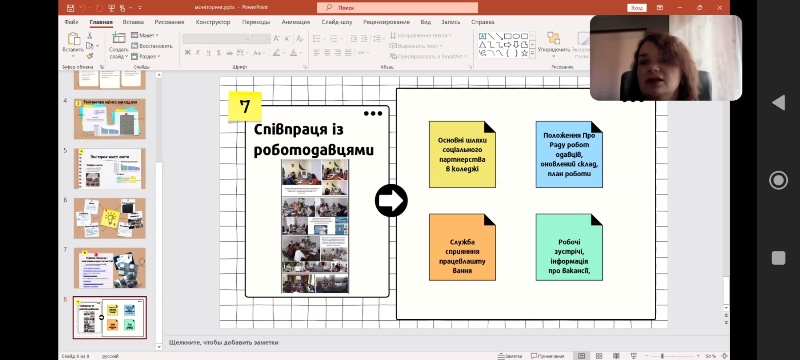Screen dimensions: 800x360
Task: Pick the right arrow shape in the gallery
Action: 508,44
